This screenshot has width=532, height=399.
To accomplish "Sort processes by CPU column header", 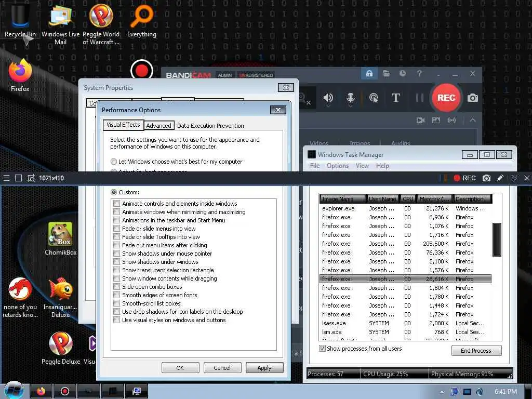I will [408, 199].
